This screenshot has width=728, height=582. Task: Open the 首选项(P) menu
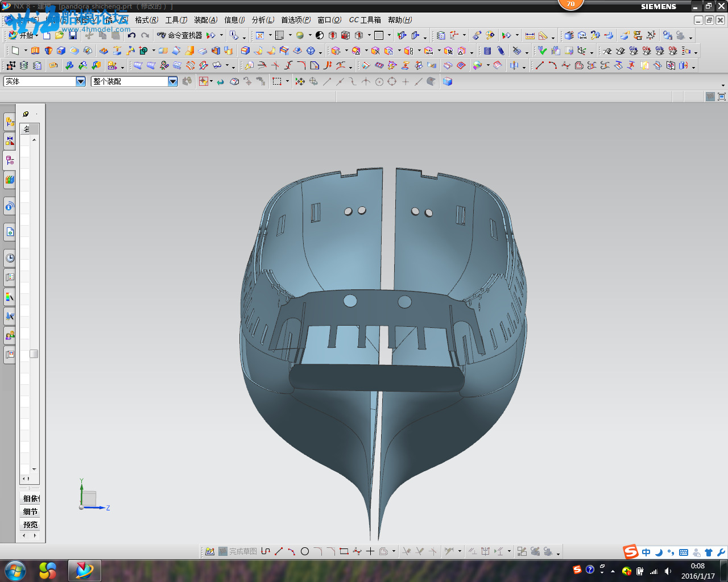point(296,20)
